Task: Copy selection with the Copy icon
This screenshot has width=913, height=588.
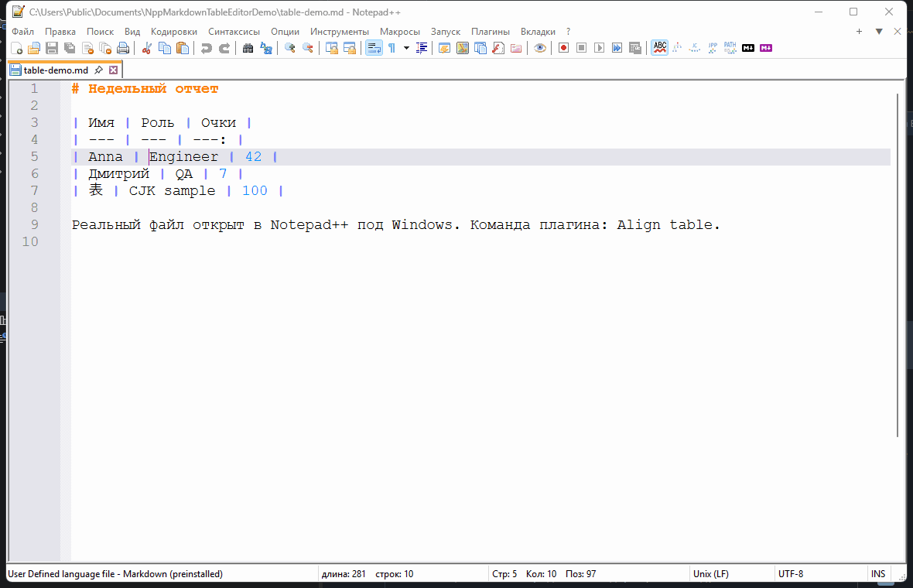Action: (165, 48)
